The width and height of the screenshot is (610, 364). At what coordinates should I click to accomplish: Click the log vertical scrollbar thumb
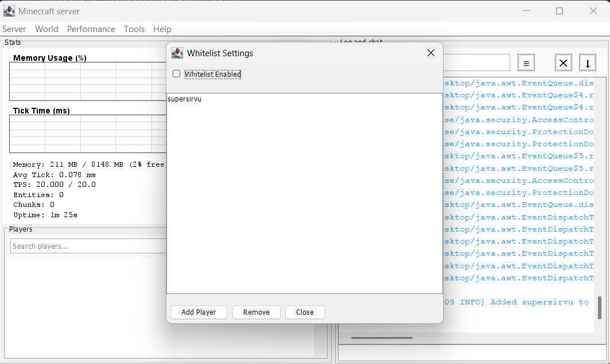pos(600,308)
